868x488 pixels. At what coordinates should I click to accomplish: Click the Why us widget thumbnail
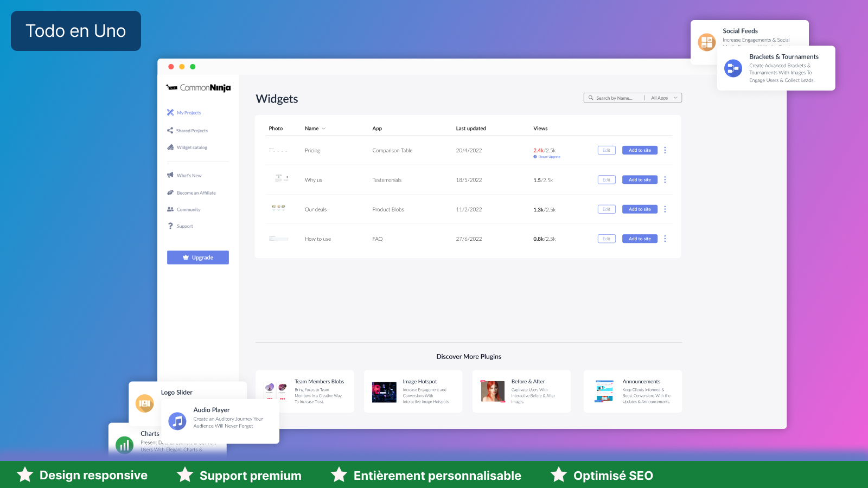pyautogui.click(x=282, y=178)
